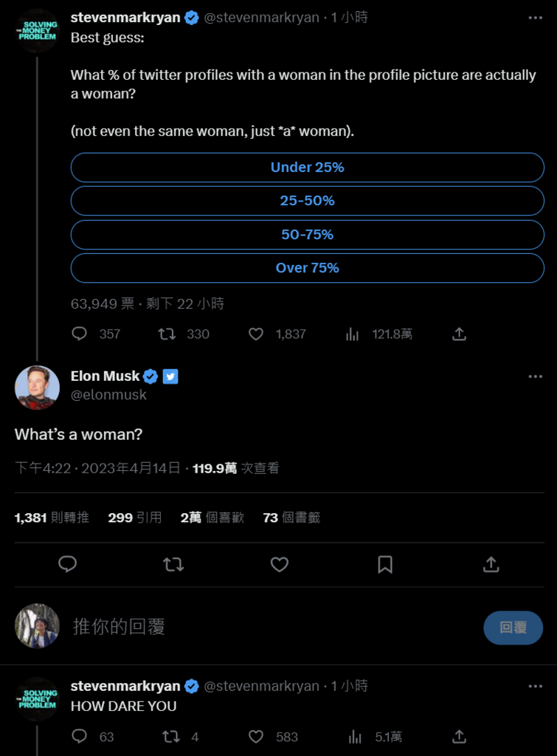Click reply icon on Elon Musk's tweet

[x=68, y=565]
